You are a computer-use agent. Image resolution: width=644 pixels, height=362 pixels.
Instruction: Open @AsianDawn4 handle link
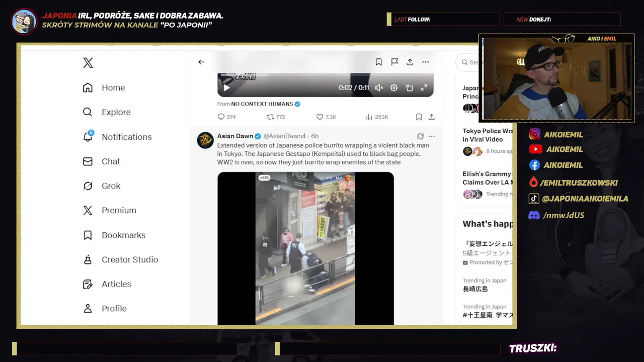click(x=286, y=136)
